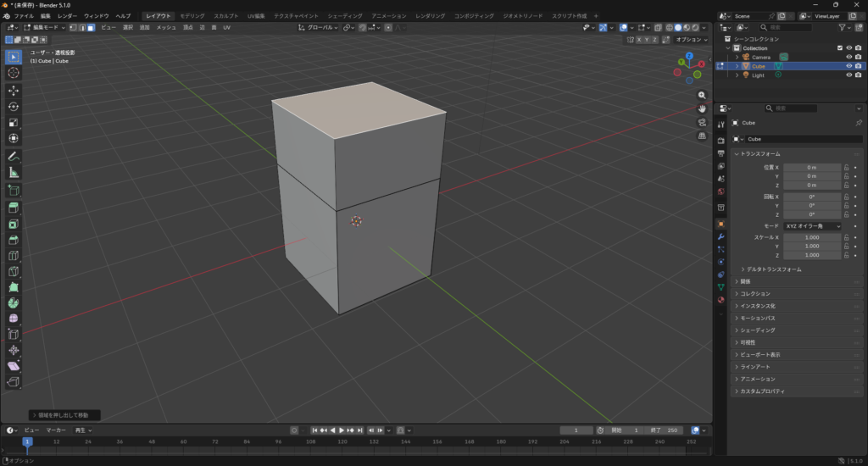This screenshot has height=466, width=868.
Task: Activate the Rotate tool
Action: pos(14,107)
